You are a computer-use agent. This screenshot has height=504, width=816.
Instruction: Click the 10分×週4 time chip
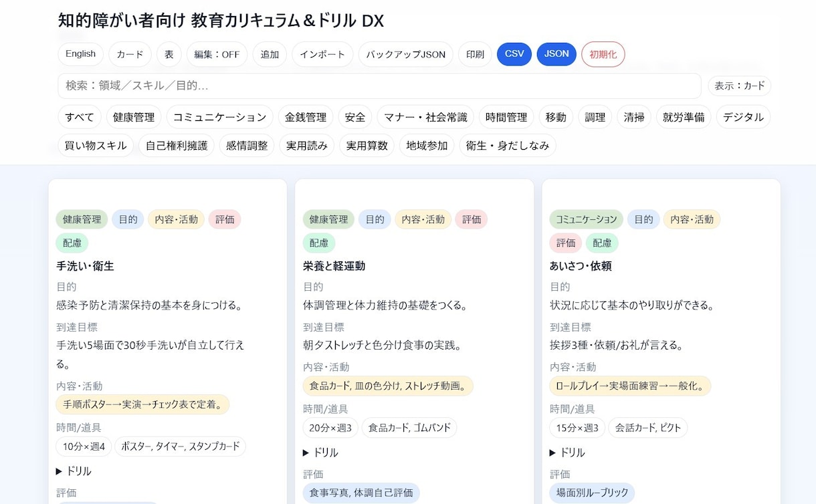pos(84,447)
